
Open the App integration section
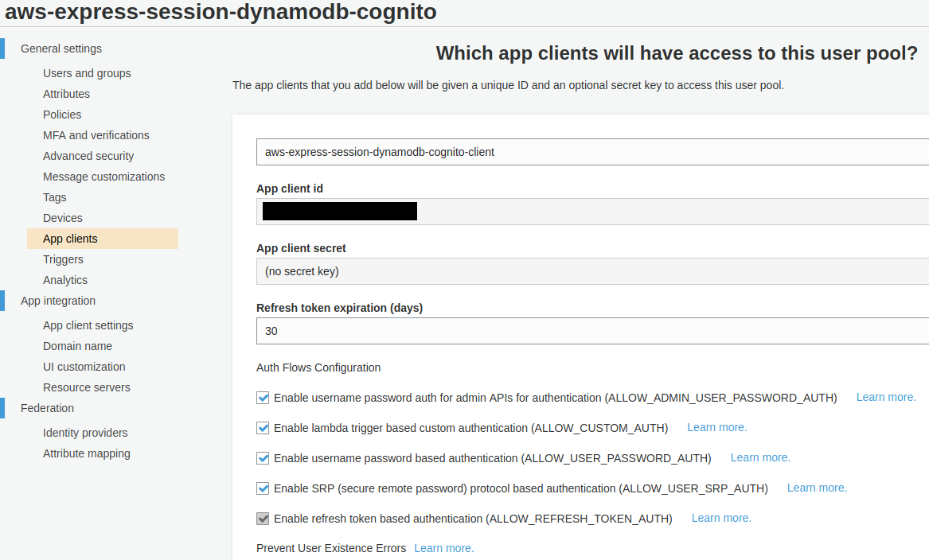pyautogui.click(x=58, y=301)
